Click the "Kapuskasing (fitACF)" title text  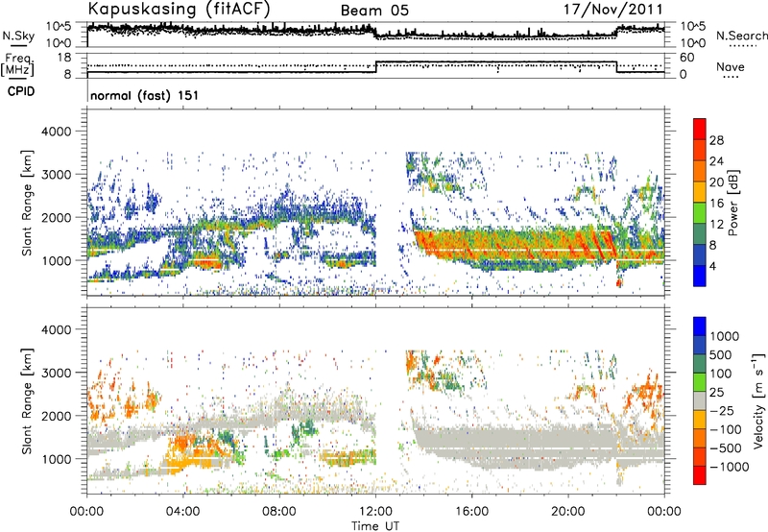[x=179, y=10]
